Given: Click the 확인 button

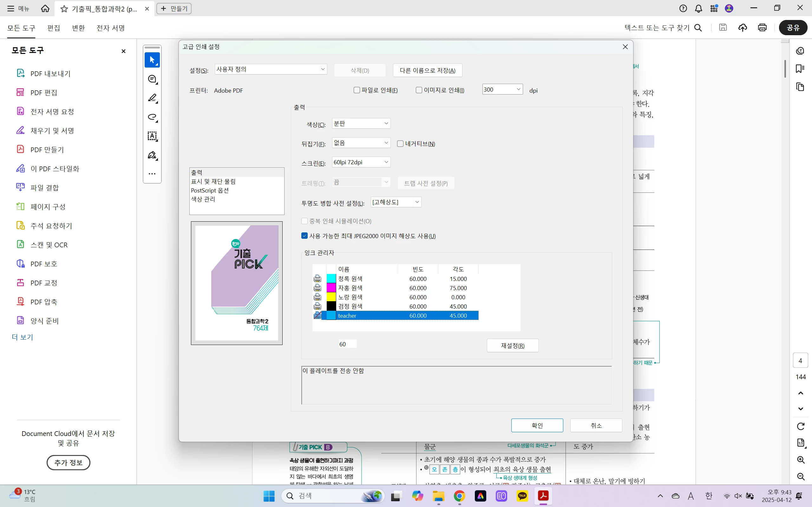Looking at the screenshot, I should coord(537,425).
